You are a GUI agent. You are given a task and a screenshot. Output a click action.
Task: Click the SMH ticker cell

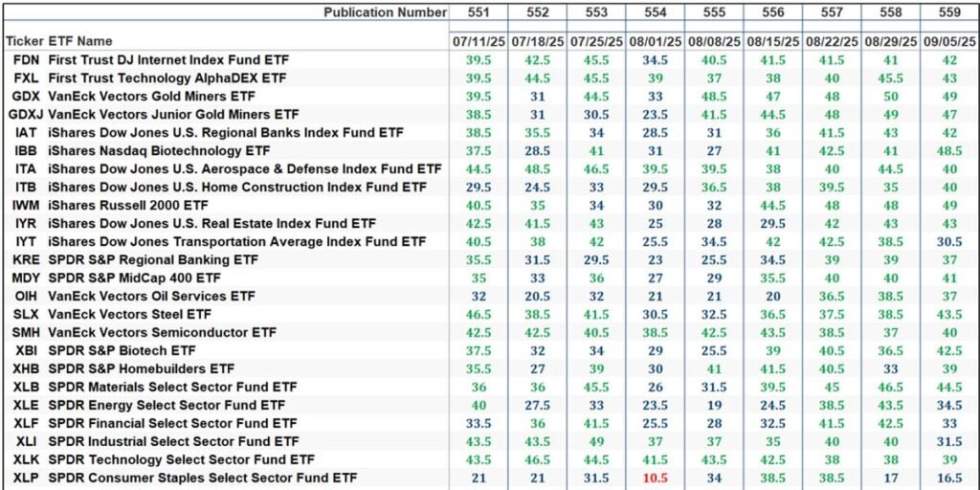pos(25,332)
